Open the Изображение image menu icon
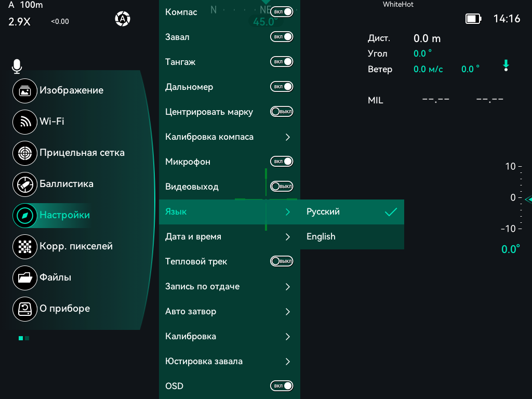The height and width of the screenshot is (399, 532). (x=25, y=90)
